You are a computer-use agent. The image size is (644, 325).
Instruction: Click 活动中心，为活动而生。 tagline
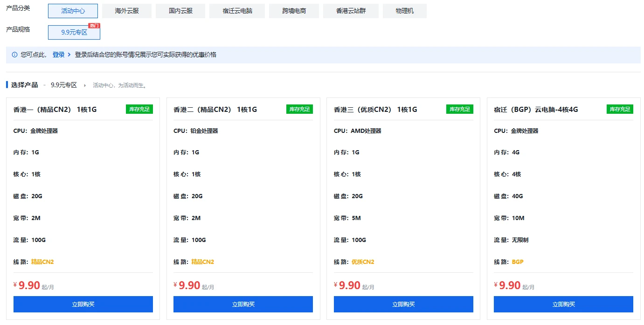point(120,85)
